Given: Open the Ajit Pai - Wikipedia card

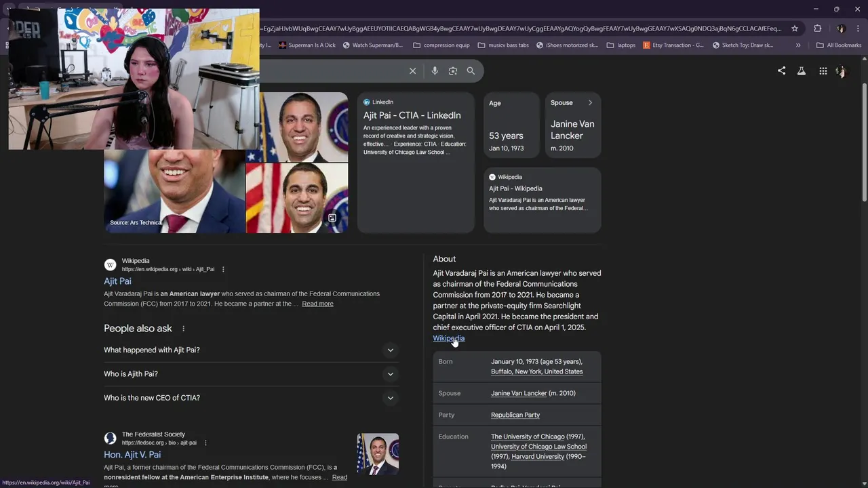Looking at the screenshot, I should click(542, 199).
